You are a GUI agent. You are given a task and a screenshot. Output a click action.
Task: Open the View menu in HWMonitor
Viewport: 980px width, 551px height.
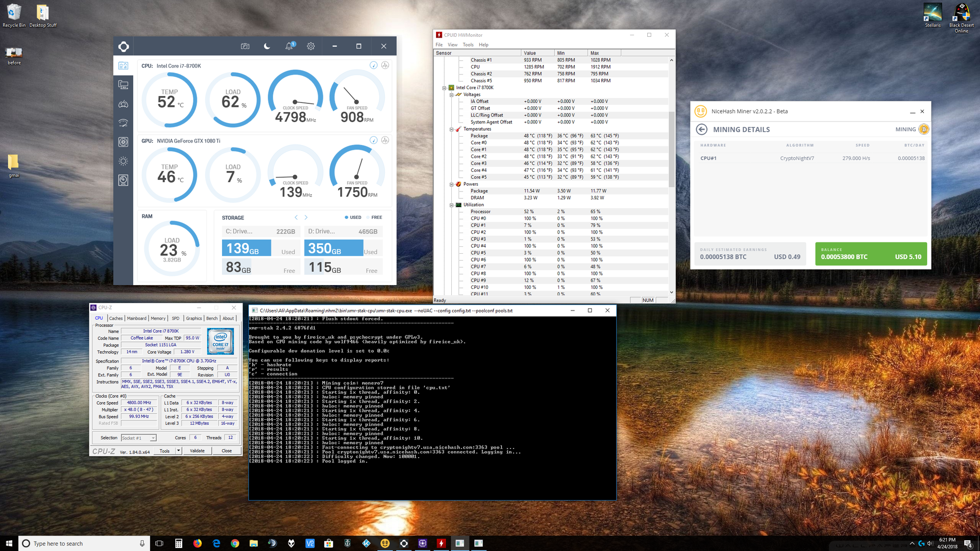click(452, 45)
